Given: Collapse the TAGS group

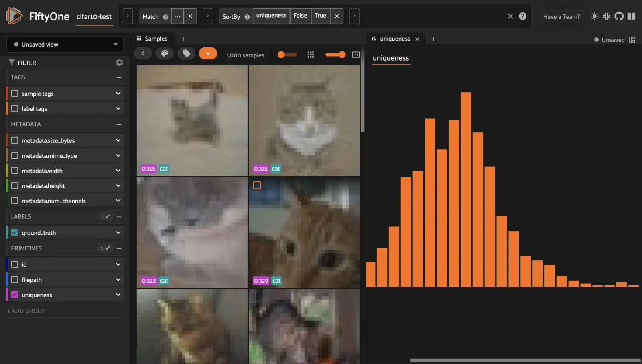Looking at the screenshot, I should point(119,77).
